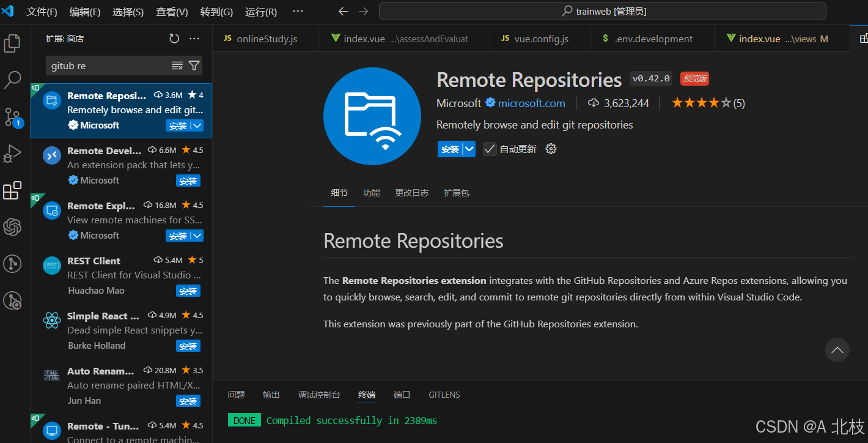Click the Remote Repositories large extension logo

pyautogui.click(x=372, y=116)
